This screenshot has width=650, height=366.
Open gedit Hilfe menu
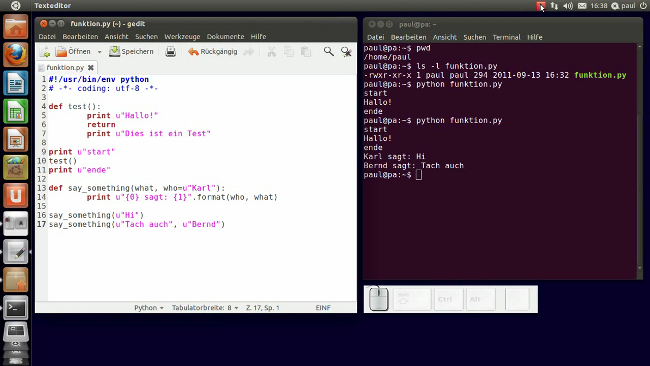(x=258, y=36)
